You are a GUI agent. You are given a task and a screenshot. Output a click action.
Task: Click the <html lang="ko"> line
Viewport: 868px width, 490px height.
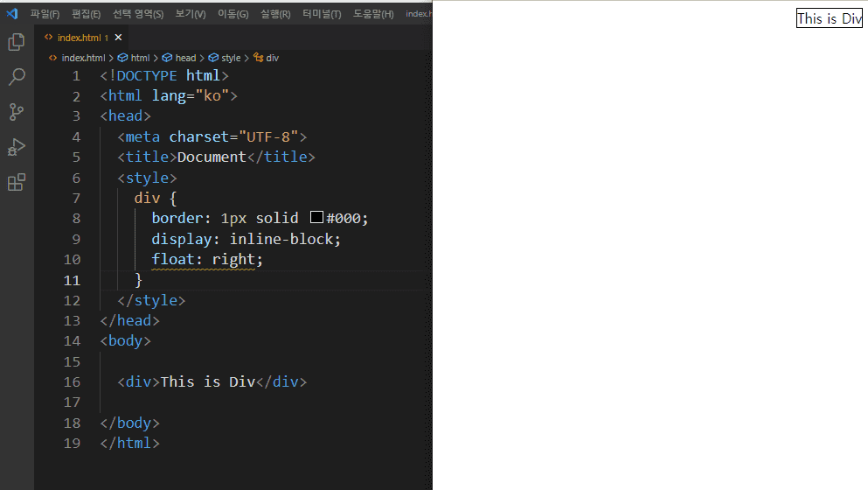169,96
